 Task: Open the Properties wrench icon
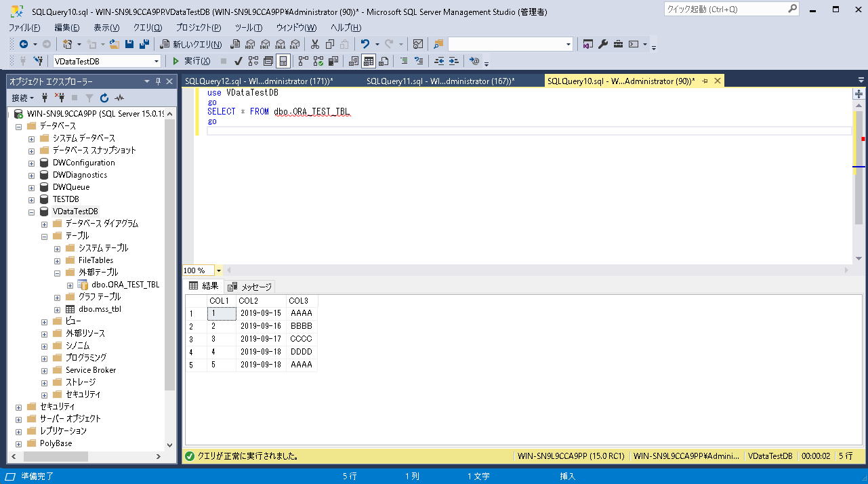[x=603, y=44]
